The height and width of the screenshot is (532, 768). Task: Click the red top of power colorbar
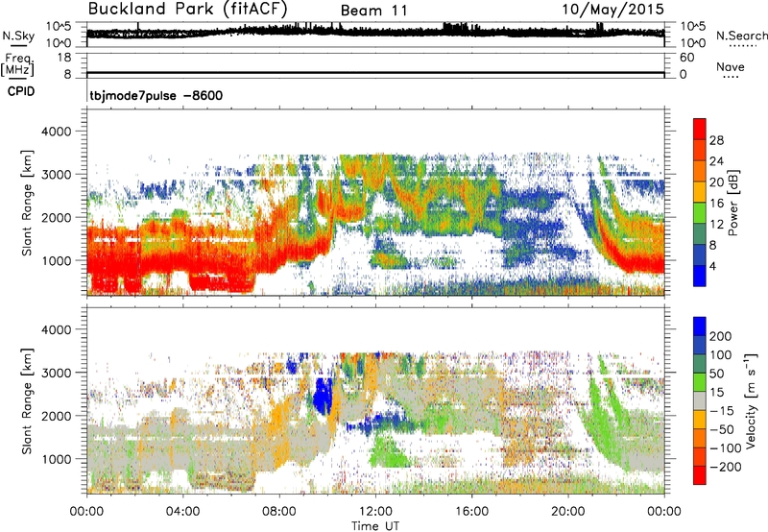[700, 129]
